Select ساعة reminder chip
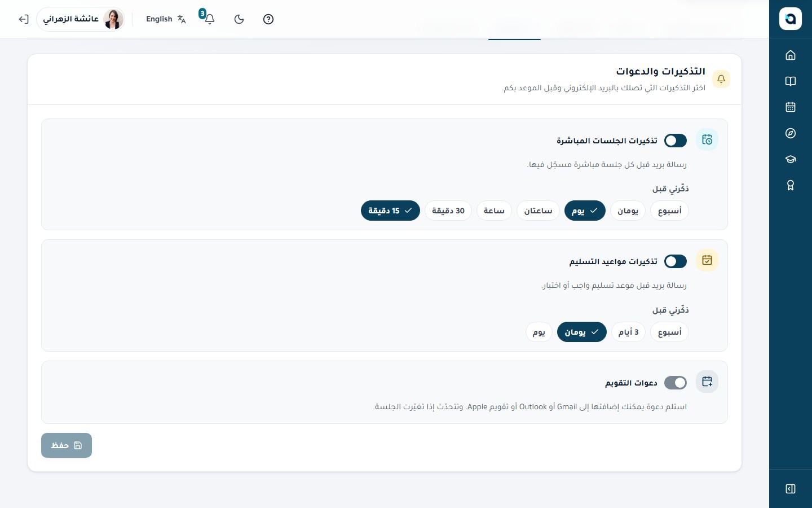The height and width of the screenshot is (508, 812). click(494, 211)
